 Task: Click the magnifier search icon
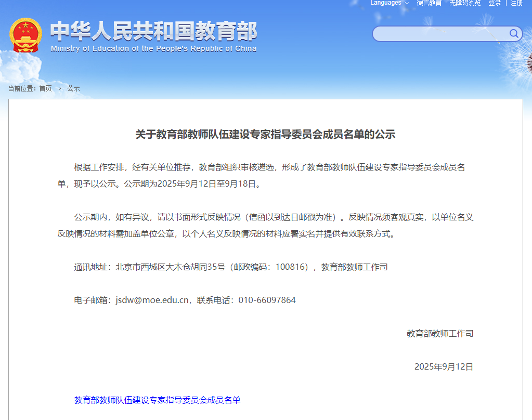(514, 34)
